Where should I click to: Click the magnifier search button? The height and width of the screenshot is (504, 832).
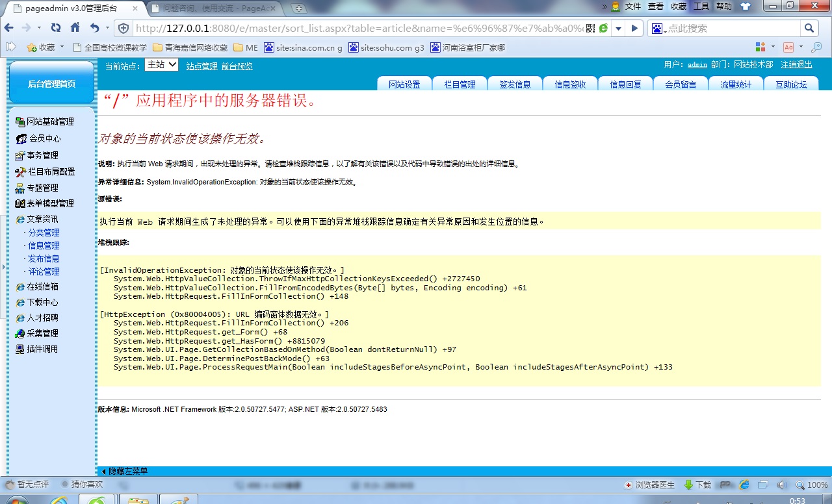(x=809, y=29)
